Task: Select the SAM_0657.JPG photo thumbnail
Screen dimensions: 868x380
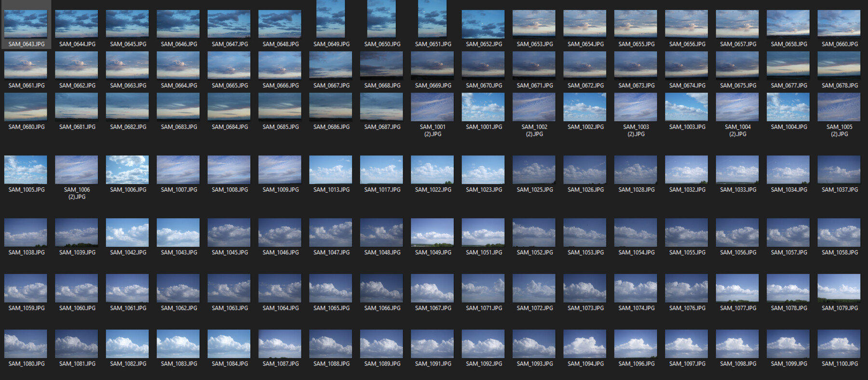Action: (x=737, y=24)
